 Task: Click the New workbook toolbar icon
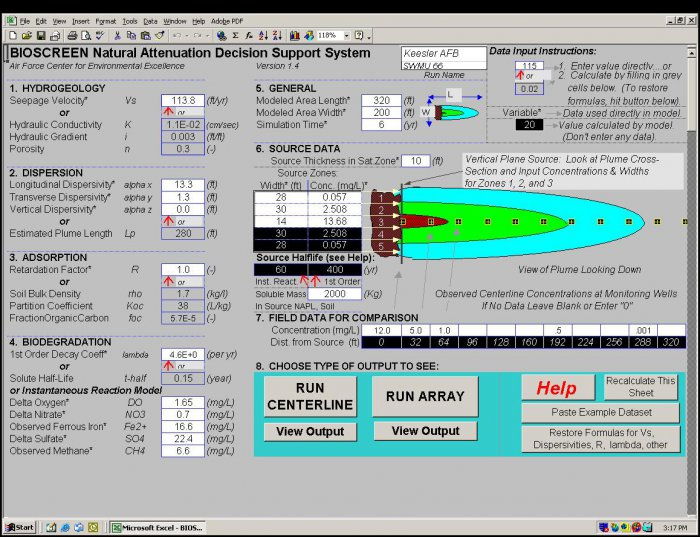pyautogui.click(x=12, y=36)
